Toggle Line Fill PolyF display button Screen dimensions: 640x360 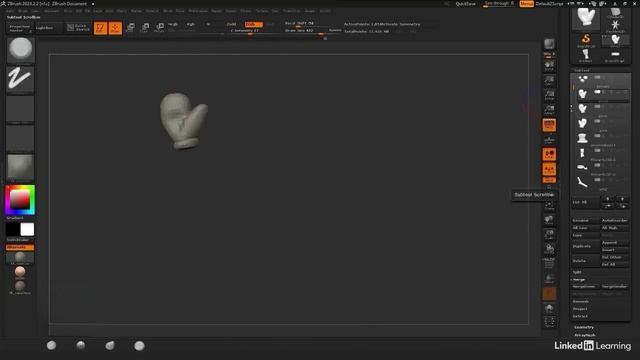coord(549,264)
